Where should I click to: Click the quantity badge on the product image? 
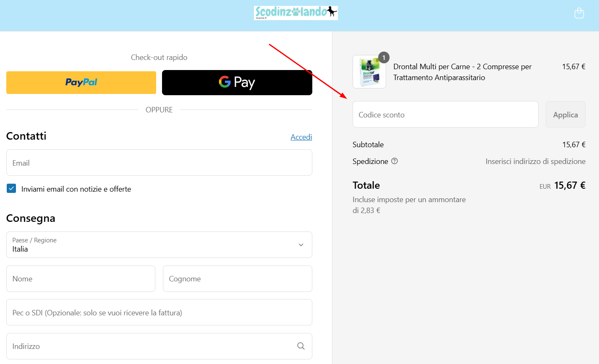383,57
